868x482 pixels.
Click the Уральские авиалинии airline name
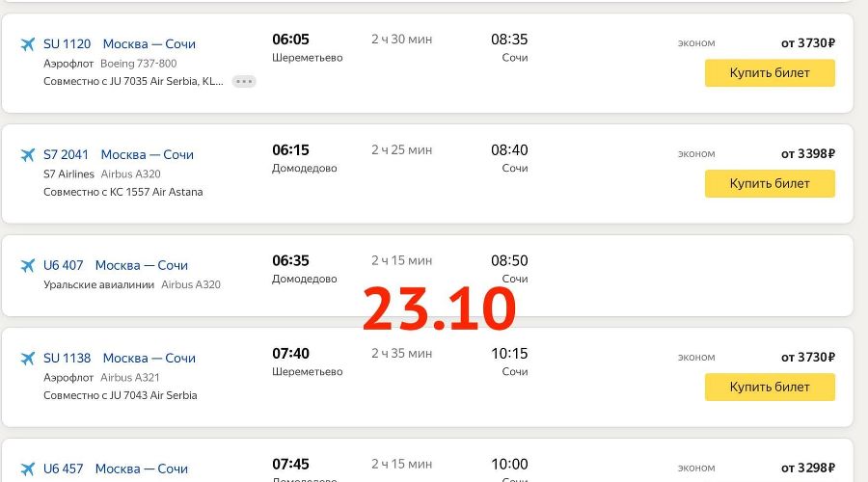[x=98, y=284]
